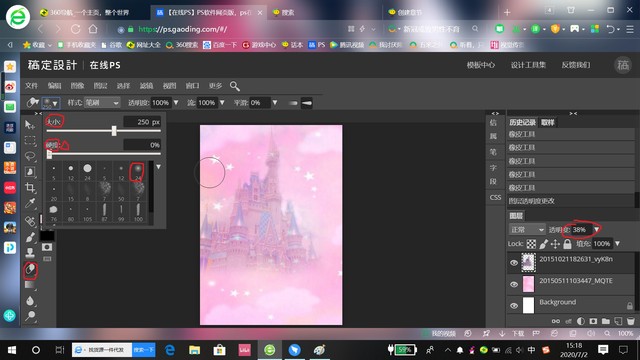640x360 pixels.
Task: Switch to the 取样 tab
Action: point(547,122)
